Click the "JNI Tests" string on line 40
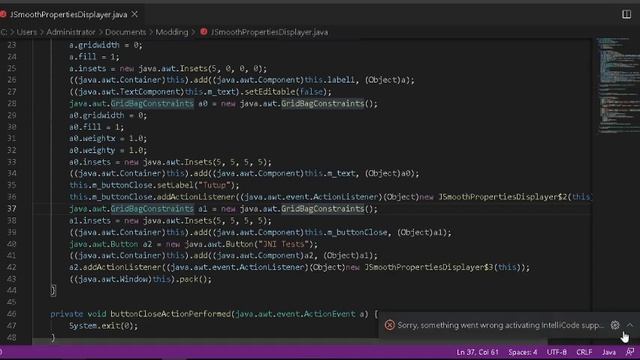 click(x=284, y=244)
